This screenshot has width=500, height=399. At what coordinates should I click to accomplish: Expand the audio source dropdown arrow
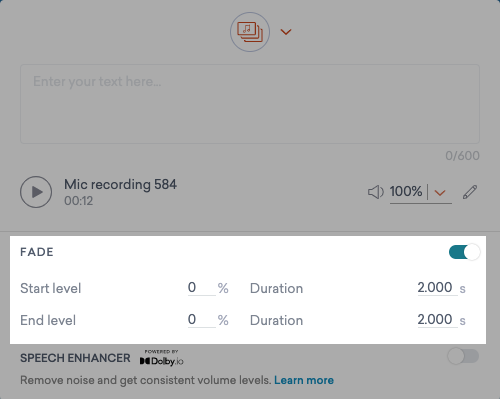tap(286, 32)
